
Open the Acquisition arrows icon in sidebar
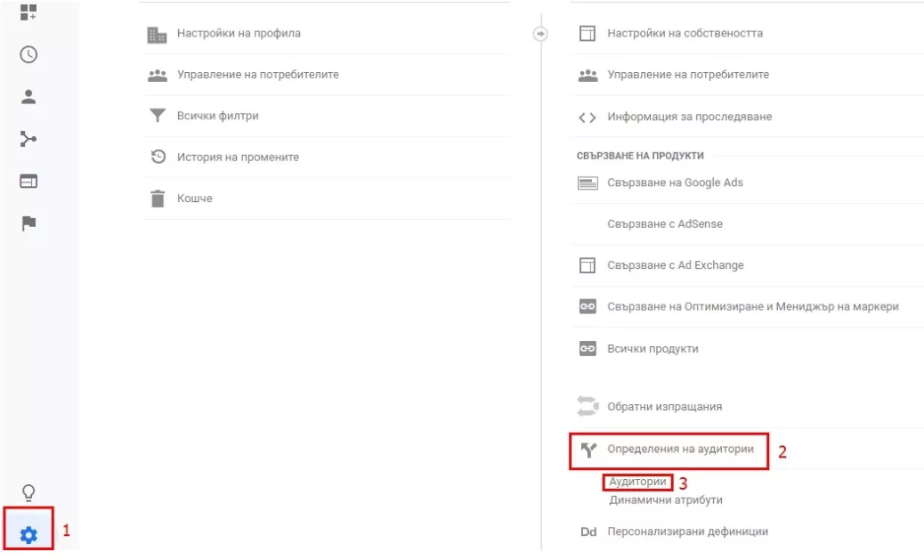[x=28, y=139]
